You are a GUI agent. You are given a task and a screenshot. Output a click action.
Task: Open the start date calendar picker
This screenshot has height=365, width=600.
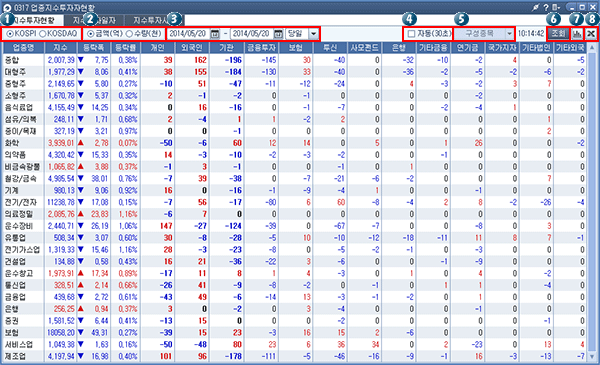(x=215, y=34)
